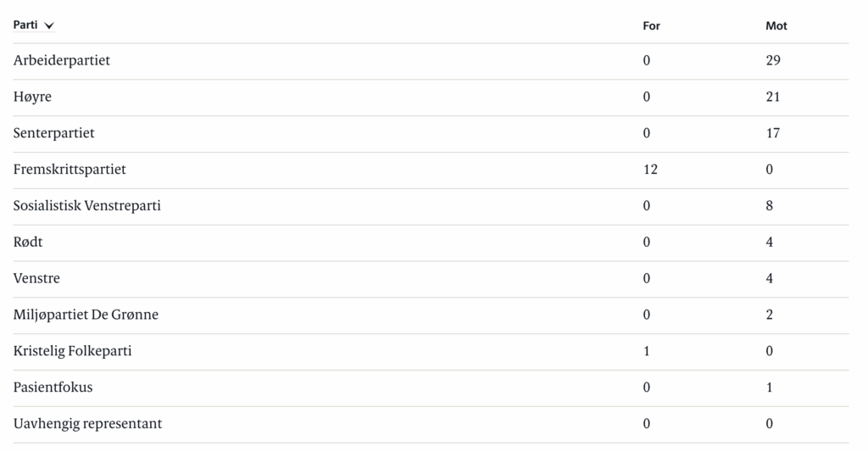Click Sosialistisk Venstreparti's 8 Mot votes

(770, 206)
